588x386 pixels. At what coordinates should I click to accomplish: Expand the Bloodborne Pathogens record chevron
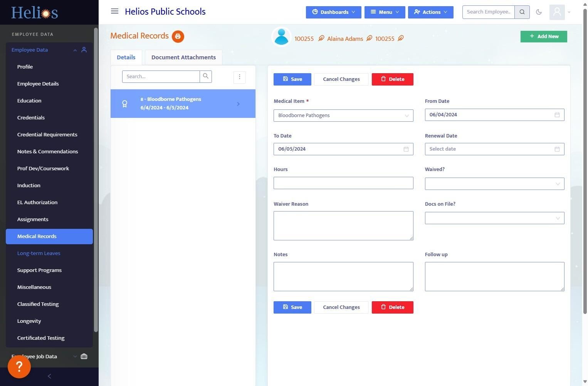click(238, 104)
